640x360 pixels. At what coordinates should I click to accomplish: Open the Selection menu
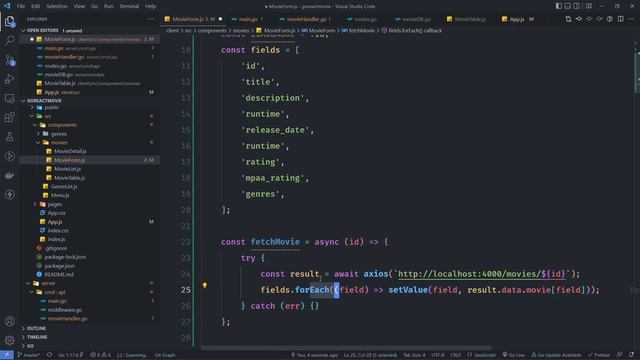pos(57,6)
